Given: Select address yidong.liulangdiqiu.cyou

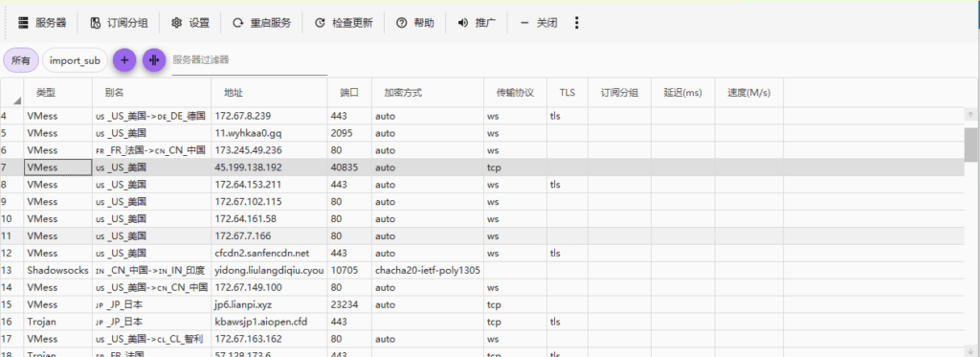Looking at the screenshot, I should pos(269,270).
